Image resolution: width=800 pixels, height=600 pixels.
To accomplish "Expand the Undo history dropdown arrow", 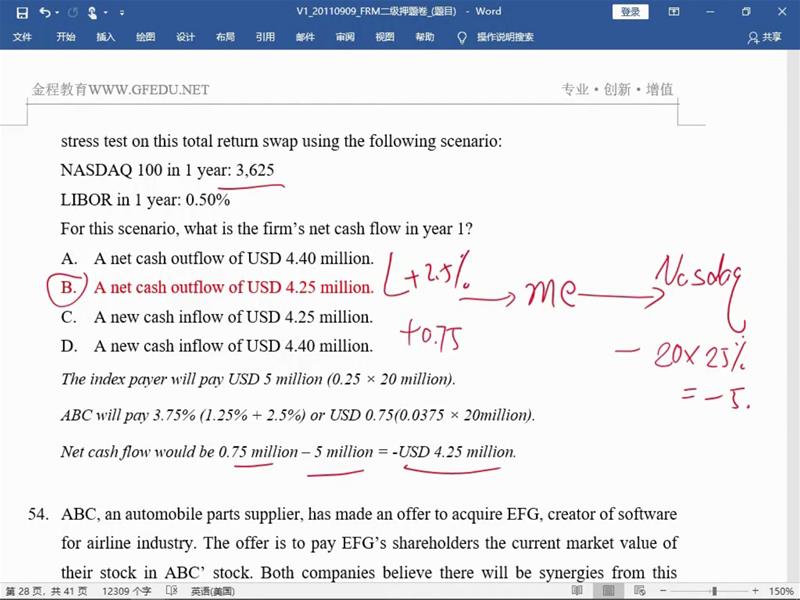I will pos(57,12).
